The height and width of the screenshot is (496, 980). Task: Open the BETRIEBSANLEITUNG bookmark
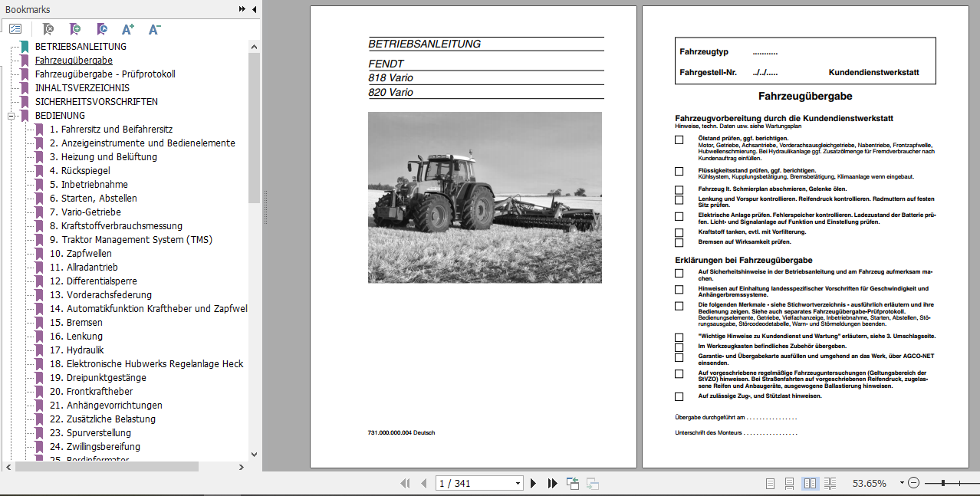click(81, 46)
